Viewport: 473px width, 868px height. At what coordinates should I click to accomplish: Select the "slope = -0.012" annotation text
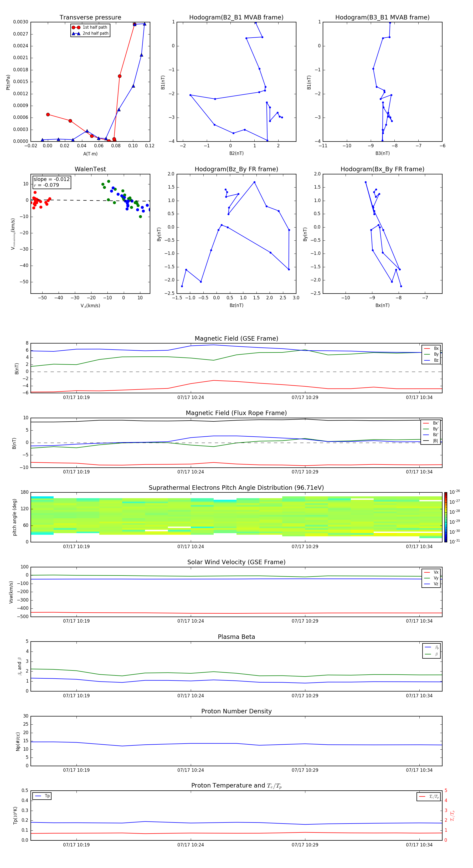[52, 179]
